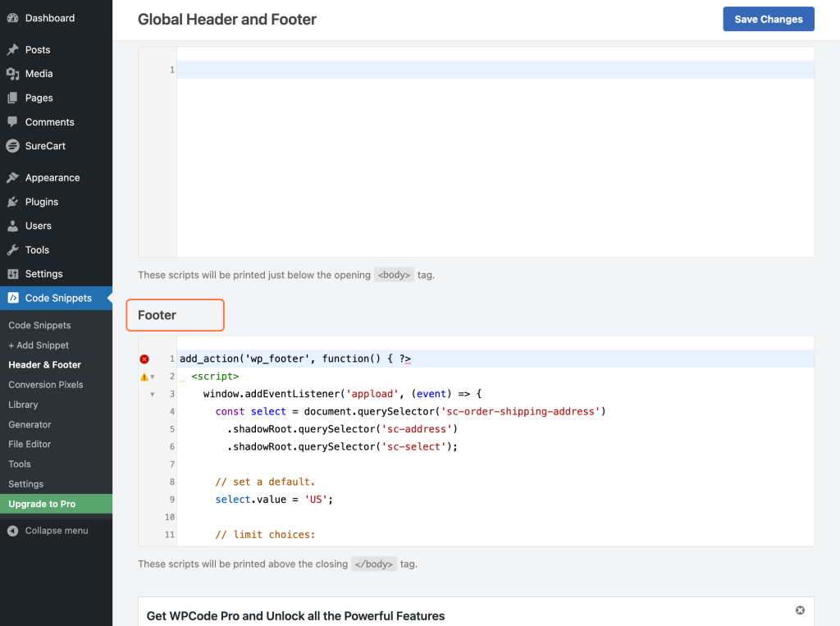Screen dimensions: 840x626
Task: Click the Dashboard icon in the sidebar
Action: click(11, 17)
